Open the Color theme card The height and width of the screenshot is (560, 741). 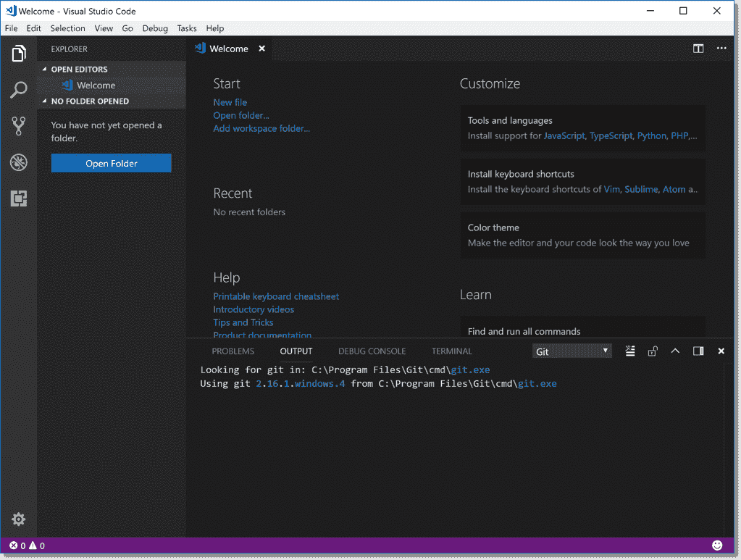point(582,235)
